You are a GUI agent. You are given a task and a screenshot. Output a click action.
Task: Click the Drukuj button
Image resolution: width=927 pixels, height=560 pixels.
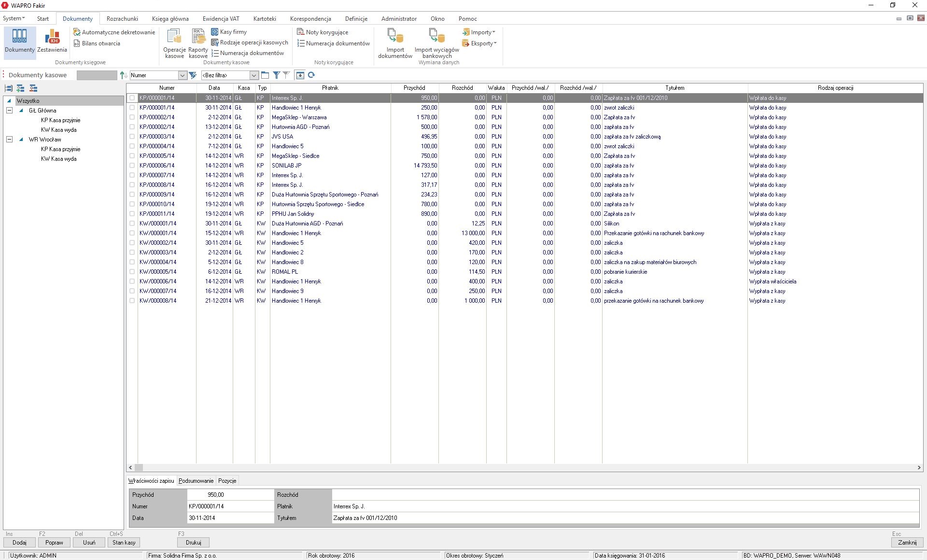click(x=193, y=543)
